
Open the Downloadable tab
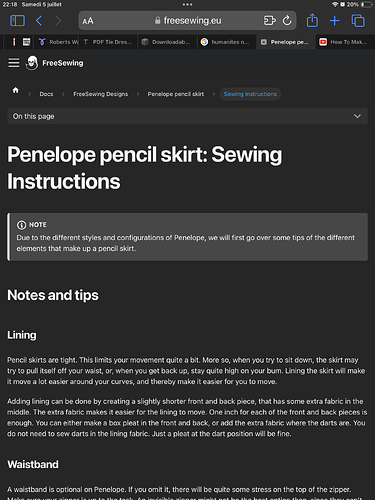(167, 42)
